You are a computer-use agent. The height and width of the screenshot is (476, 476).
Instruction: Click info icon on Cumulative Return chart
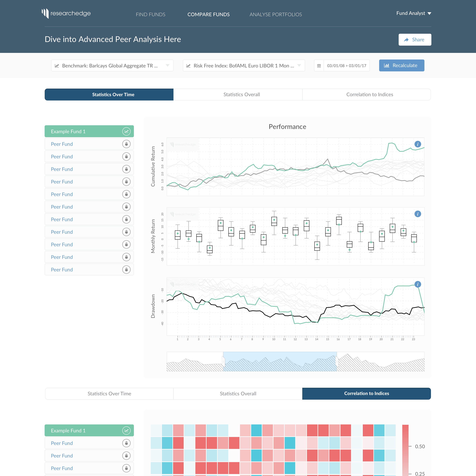(418, 144)
